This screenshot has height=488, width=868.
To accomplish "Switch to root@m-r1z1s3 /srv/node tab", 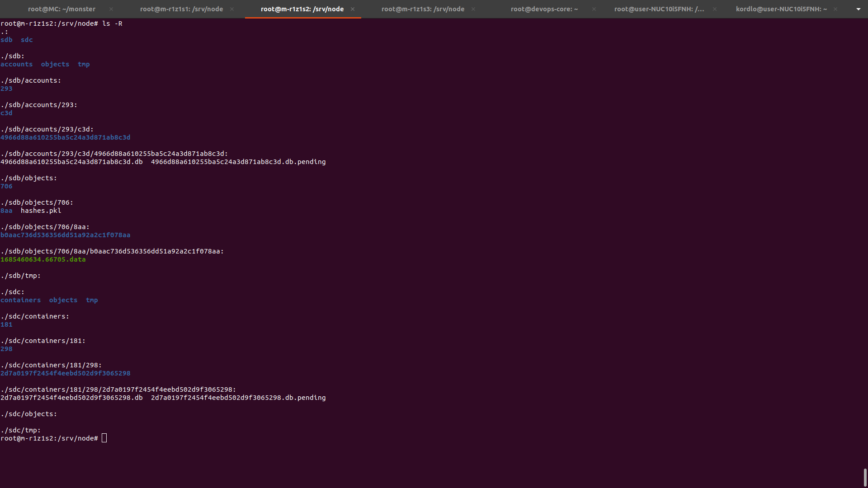I will 423,9.
